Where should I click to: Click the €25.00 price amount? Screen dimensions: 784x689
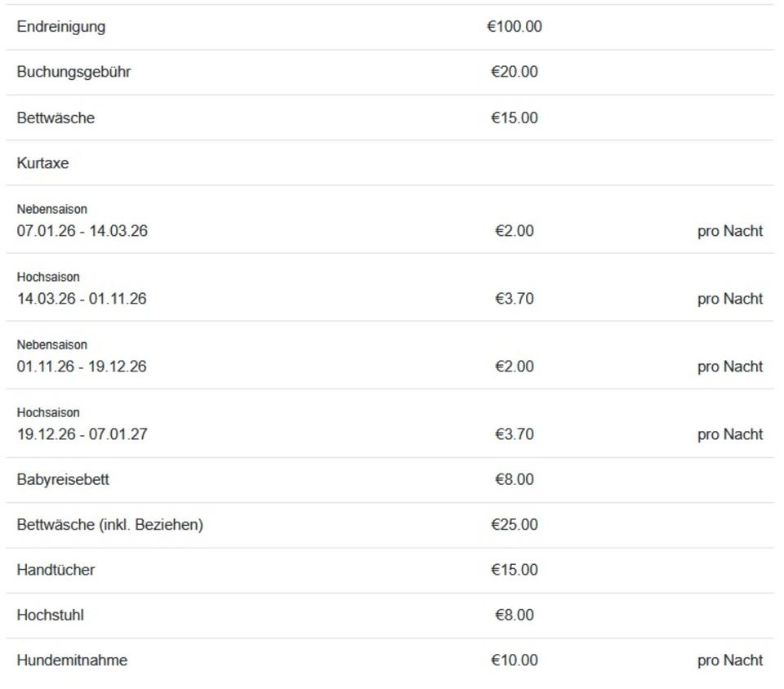[x=514, y=525]
